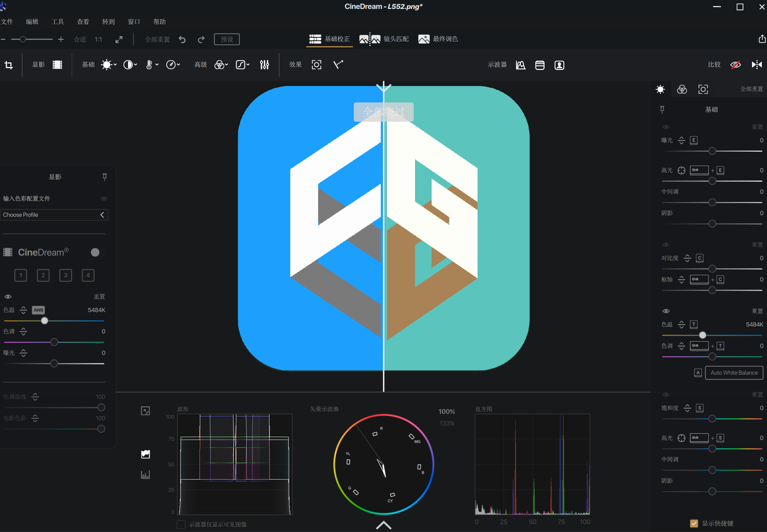
Task: Select the histogram bars mode icon
Action: [x=146, y=475]
